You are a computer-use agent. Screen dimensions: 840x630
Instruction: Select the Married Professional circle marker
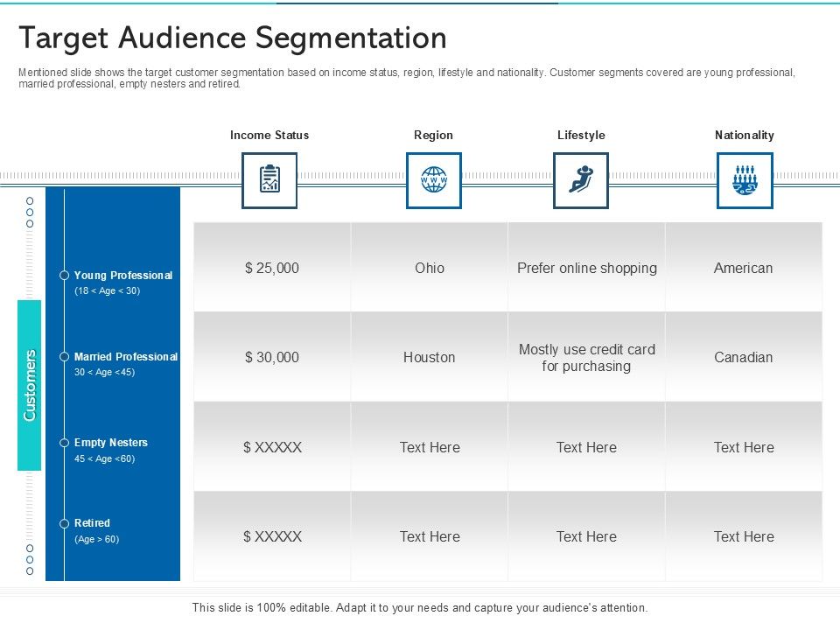(x=64, y=357)
